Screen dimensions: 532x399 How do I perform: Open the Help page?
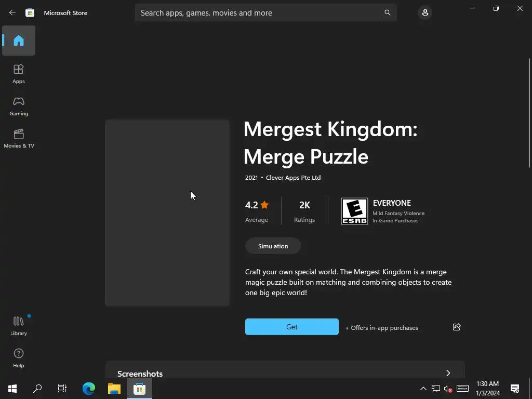pos(19,358)
